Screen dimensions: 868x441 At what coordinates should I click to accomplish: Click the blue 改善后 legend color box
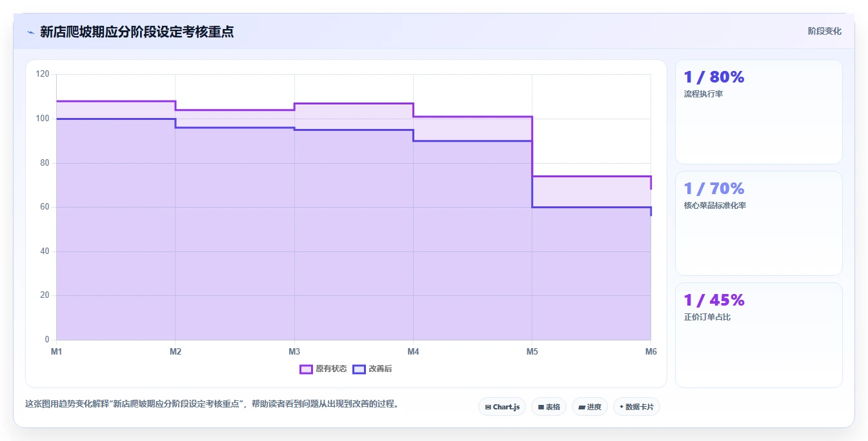[359, 369]
